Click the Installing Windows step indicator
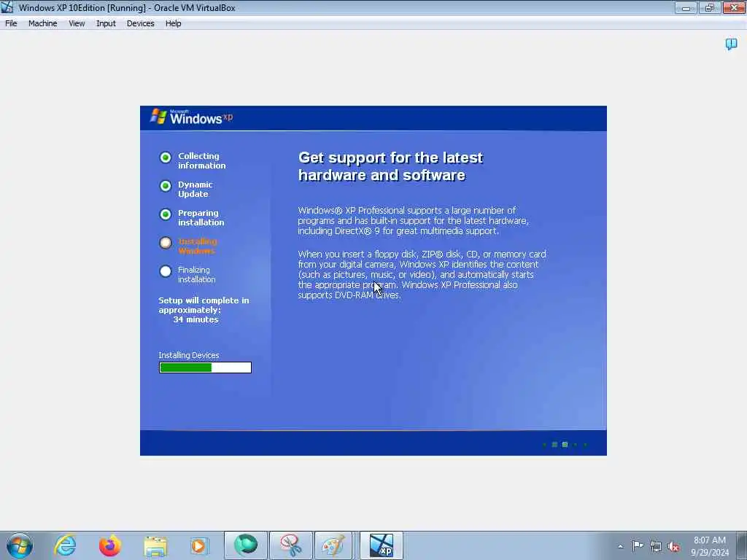The image size is (747, 560). pos(166,243)
